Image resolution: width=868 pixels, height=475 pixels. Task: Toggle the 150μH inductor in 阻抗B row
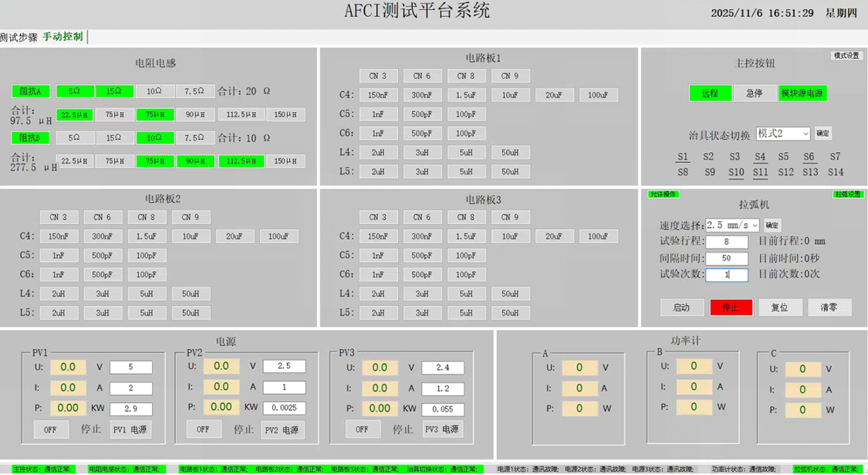click(x=285, y=161)
